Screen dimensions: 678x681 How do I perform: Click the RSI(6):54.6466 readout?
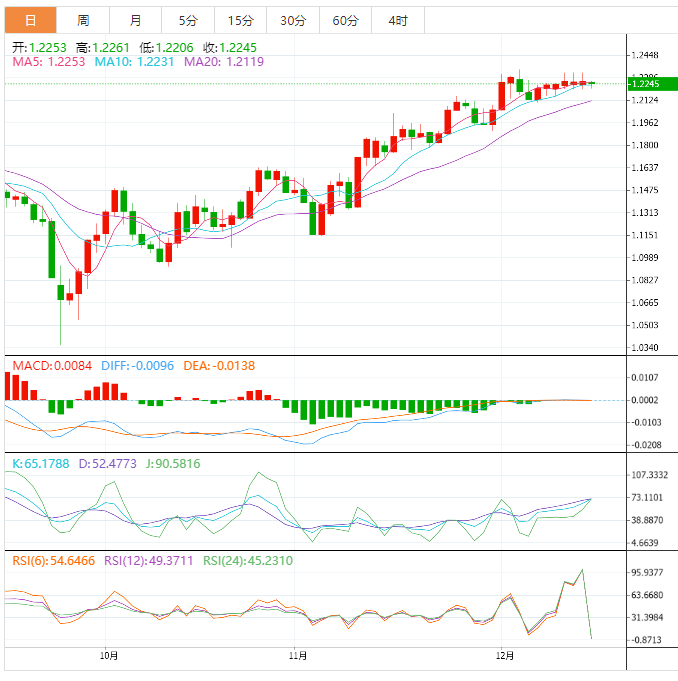53,561
